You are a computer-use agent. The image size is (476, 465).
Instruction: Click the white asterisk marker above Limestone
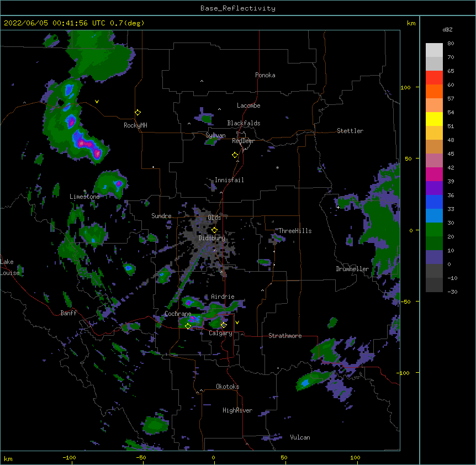click(x=84, y=191)
